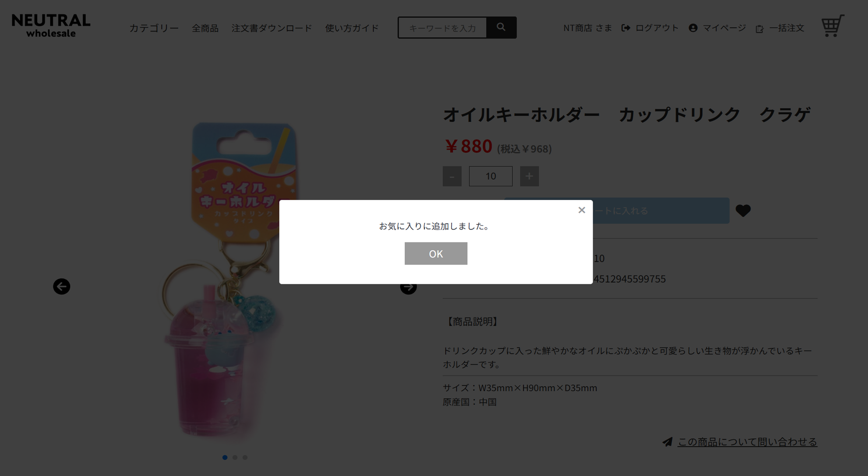Select the second carousel dot
This screenshot has height=476, width=868.
(x=235, y=457)
